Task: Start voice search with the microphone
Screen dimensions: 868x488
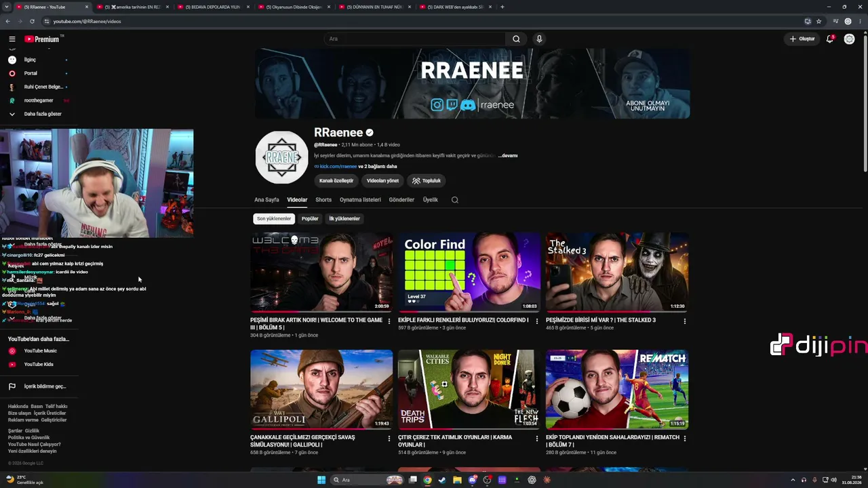Action: (x=539, y=39)
